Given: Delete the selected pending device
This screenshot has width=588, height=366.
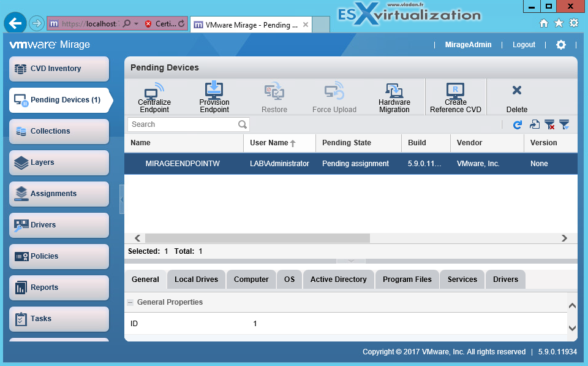Looking at the screenshot, I should click(517, 97).
